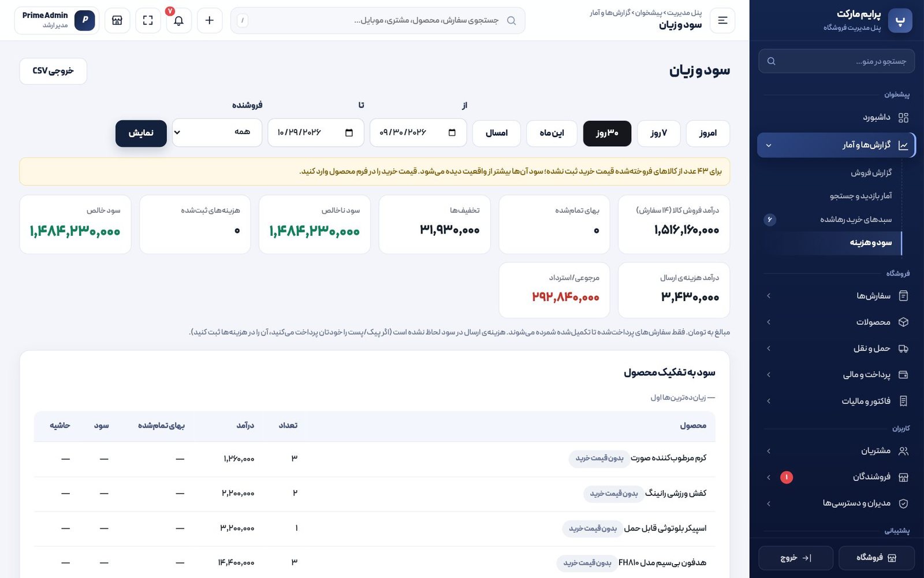
Task: Click the فاکتور و مالیات receipt icon
Action: (903, 401)
